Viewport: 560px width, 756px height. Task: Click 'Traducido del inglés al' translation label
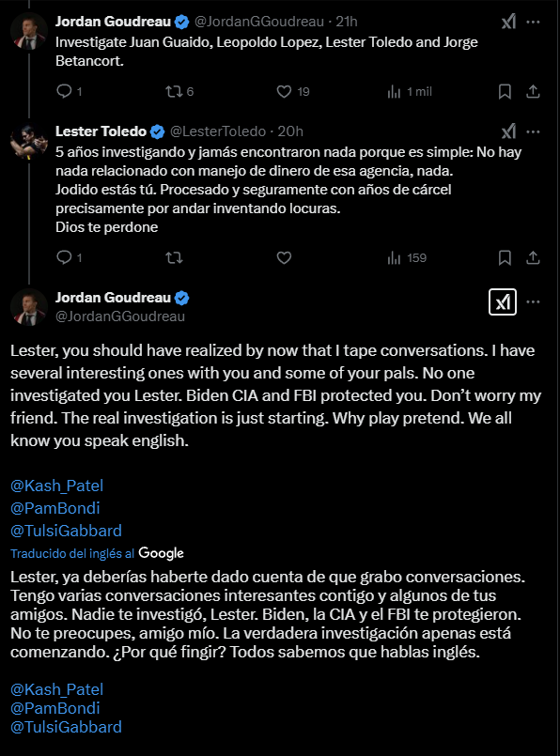72,553
